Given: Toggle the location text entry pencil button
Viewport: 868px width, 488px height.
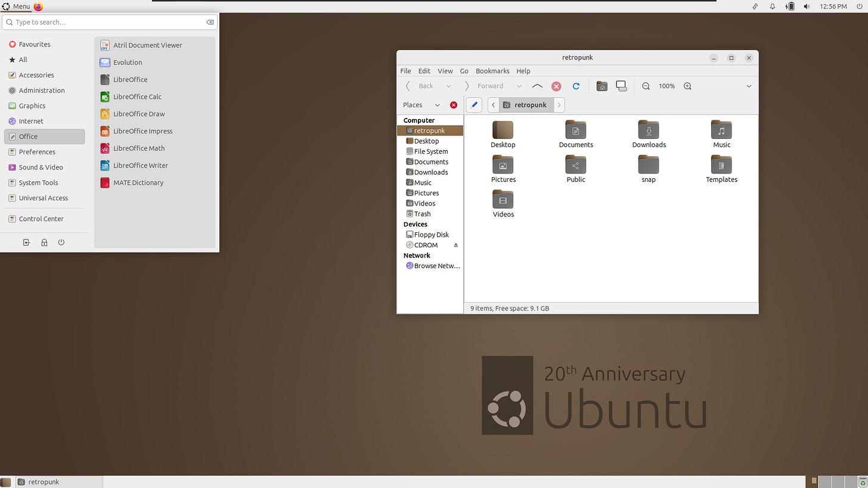Looking at the screenshot, I should [474, 105].
